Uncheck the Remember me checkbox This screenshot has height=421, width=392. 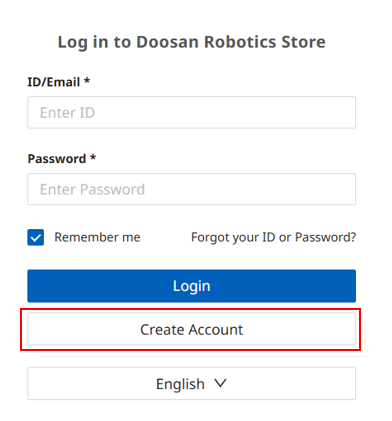tap(36, 237)
